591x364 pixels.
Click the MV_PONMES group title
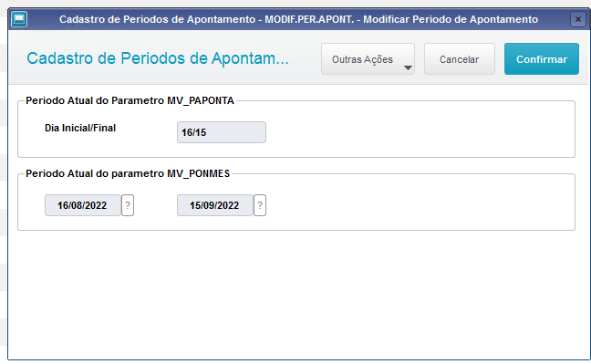(x=128, y=173)
